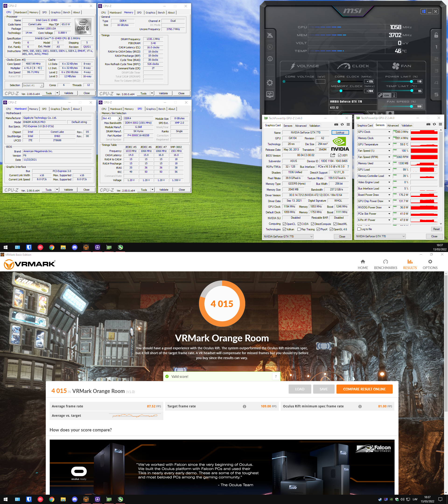
Task: Expand the GPU Temperature sensor dropdown
Action: [x=389, y=144]
